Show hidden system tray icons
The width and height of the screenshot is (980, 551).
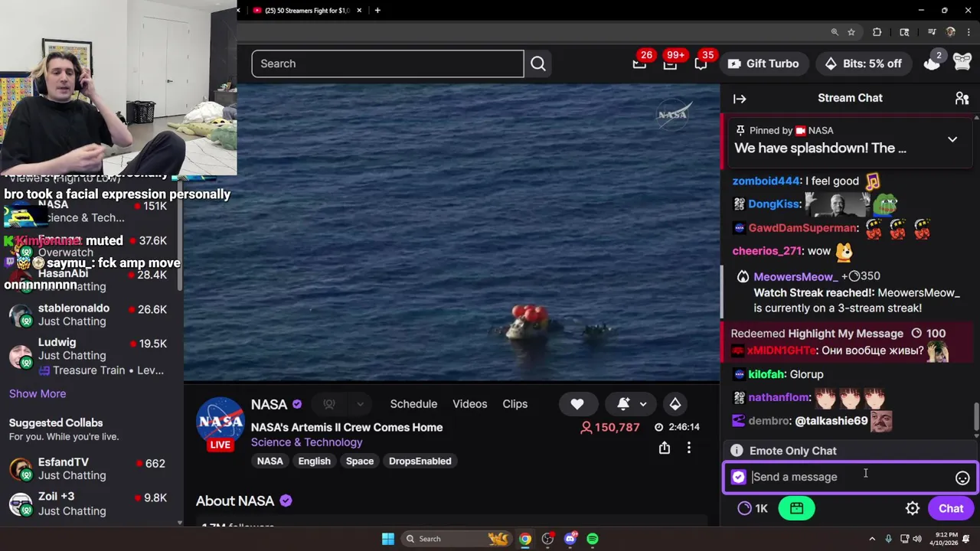tap(871, 539)
